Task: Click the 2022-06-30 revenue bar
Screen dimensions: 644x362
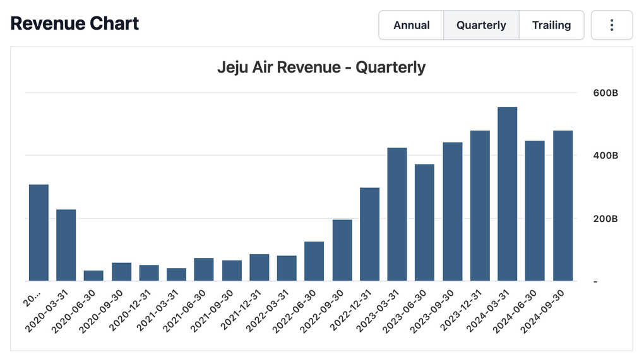Action: tap(314, 262)
